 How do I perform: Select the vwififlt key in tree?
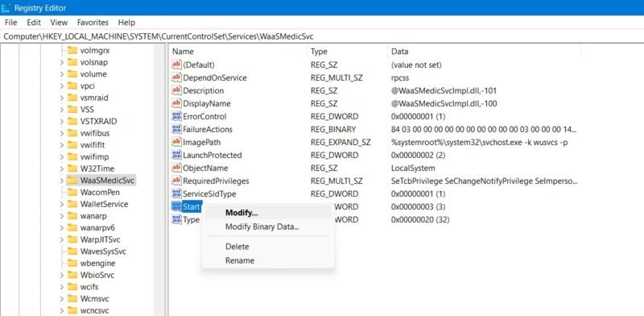coord(92,145)
